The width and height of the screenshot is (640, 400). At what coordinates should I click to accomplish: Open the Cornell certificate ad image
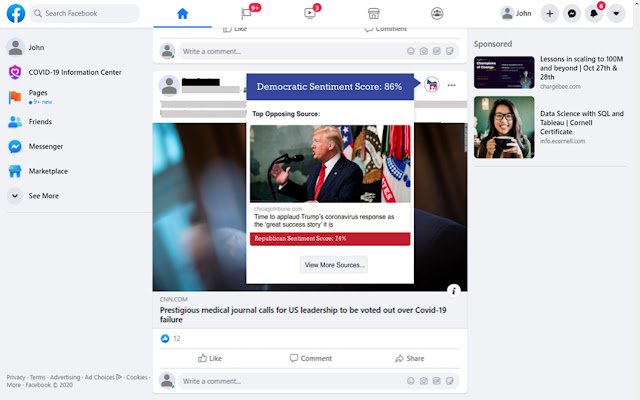point(504,127)
